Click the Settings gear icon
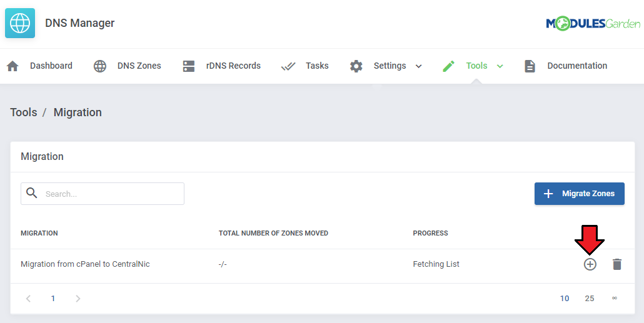This screenshot has height=323, width=644. 356,66
